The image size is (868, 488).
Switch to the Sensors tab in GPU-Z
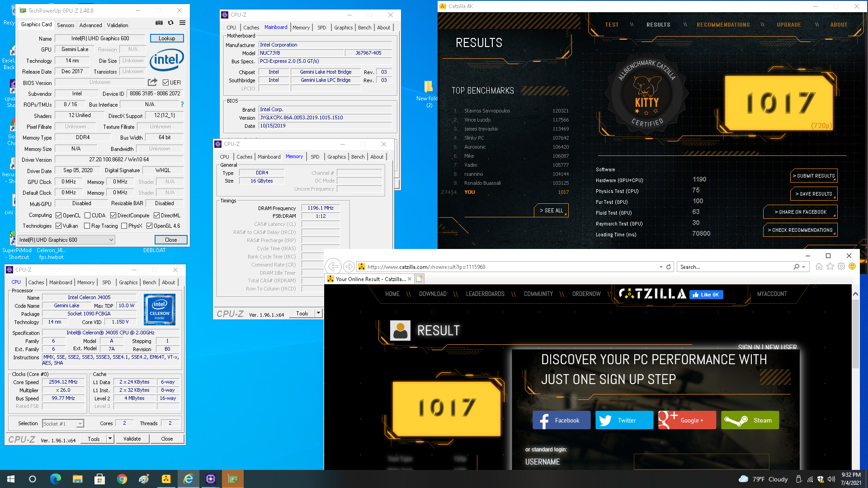66,25
